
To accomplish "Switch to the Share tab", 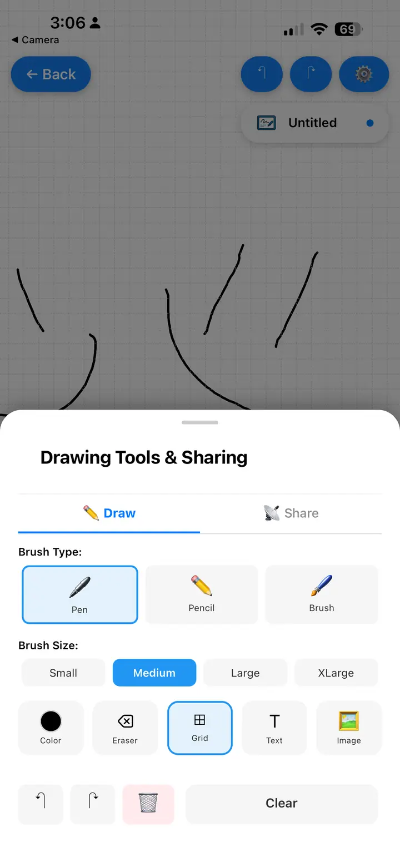I will (291, 513).
